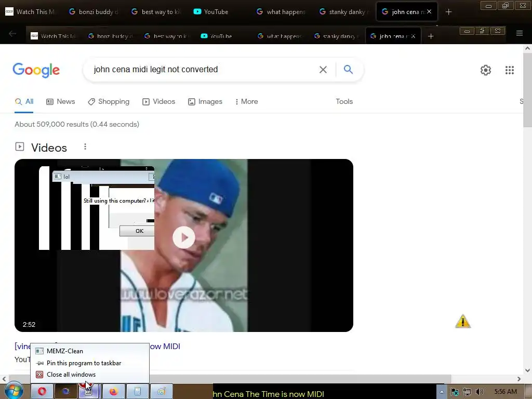
Task: Switch to the Images results tab
Action: coord(205,101)
